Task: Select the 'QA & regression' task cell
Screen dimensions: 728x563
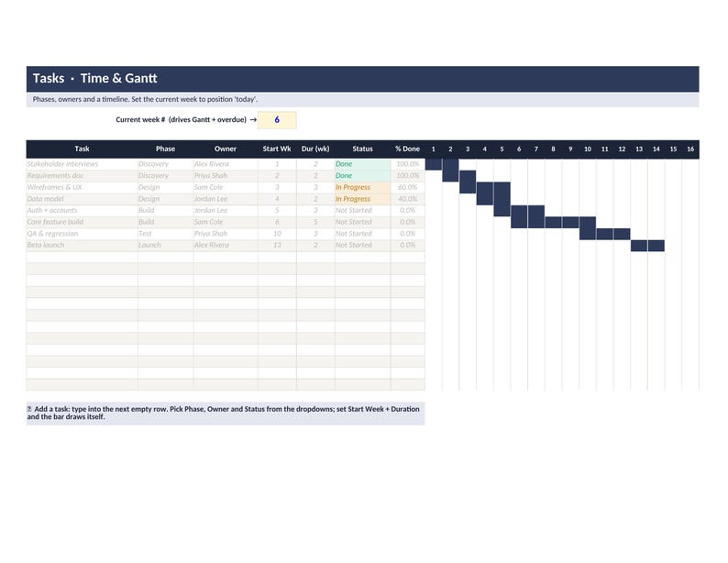Action: 82,234
